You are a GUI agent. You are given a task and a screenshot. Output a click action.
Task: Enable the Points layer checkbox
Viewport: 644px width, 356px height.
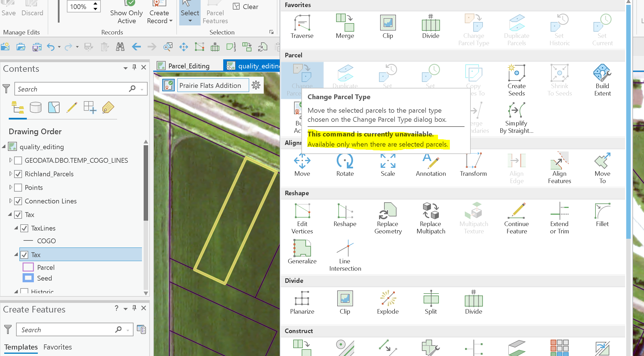(18, 188)
